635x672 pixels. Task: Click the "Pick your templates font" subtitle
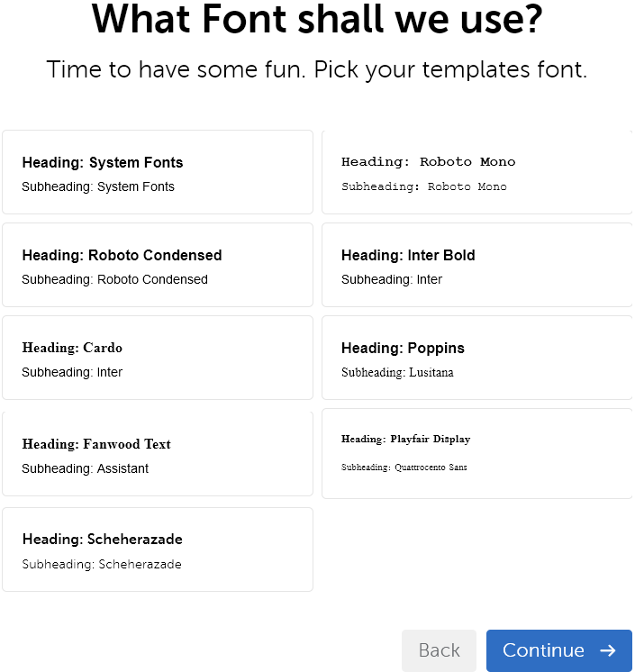coord(317,69)
